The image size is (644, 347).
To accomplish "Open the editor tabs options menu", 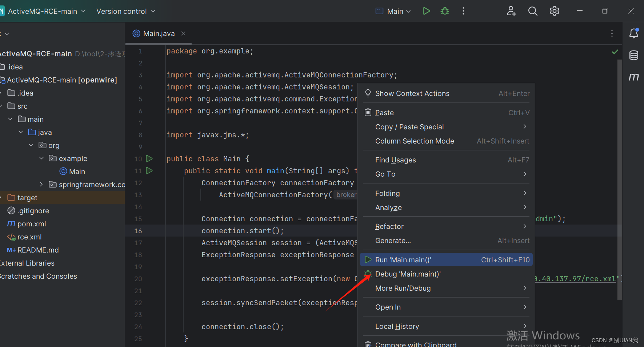I will (x=612, y=33).
